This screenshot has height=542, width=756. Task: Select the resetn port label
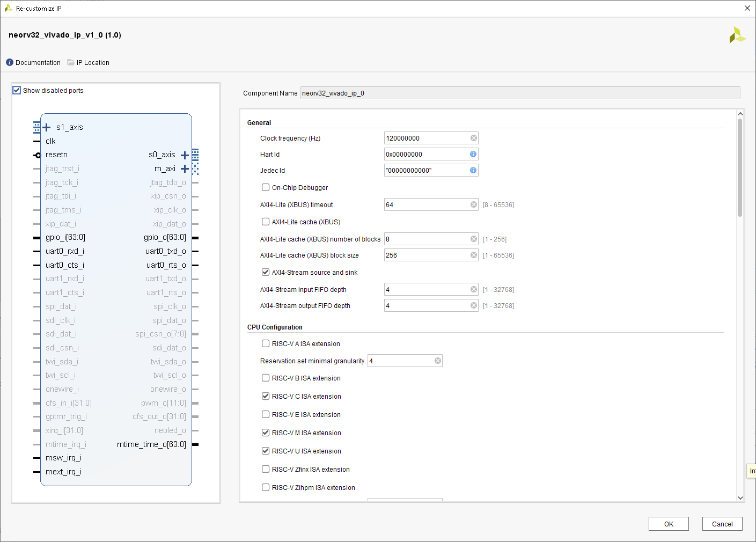[56, 155]
